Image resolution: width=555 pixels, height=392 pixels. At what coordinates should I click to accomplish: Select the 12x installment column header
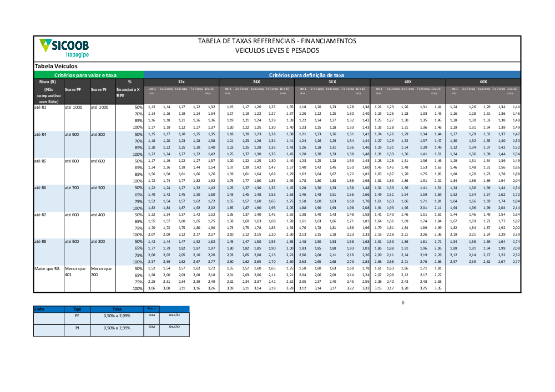click(181, 82)
